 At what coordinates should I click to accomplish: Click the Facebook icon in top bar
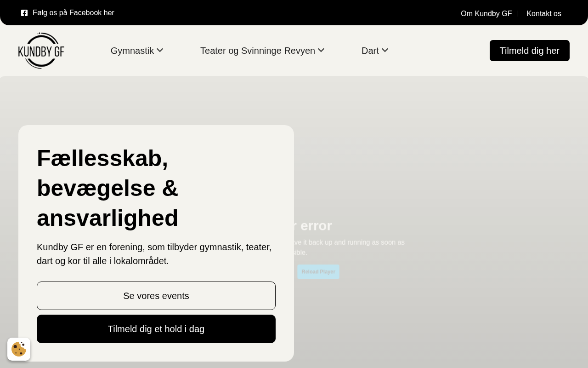(24, 13)
